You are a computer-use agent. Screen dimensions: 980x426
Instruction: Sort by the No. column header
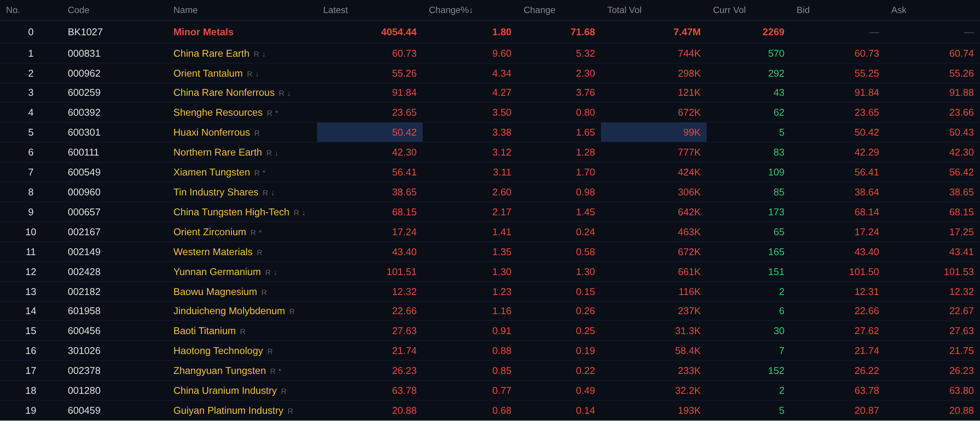[x=13, y=10]
